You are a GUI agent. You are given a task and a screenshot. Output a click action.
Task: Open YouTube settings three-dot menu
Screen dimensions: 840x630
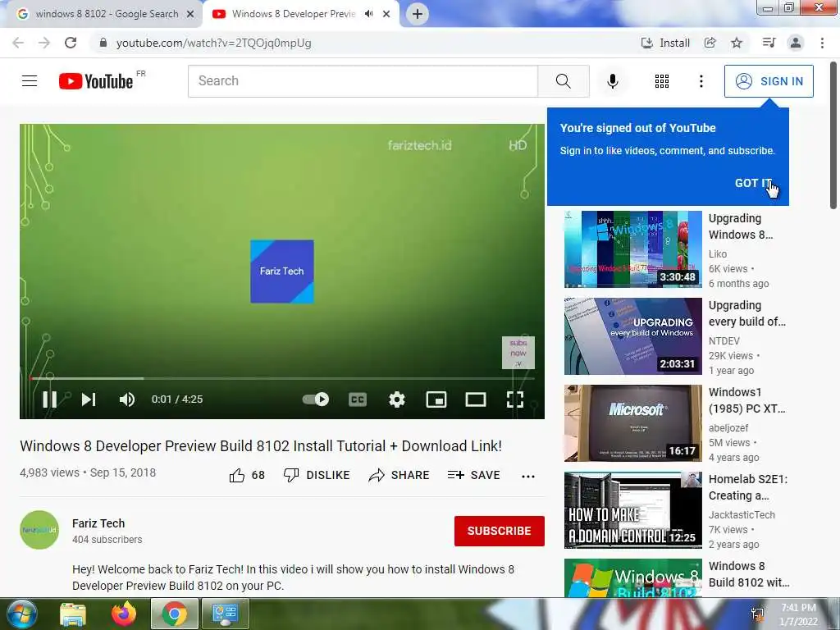click(x=701, y=81)
